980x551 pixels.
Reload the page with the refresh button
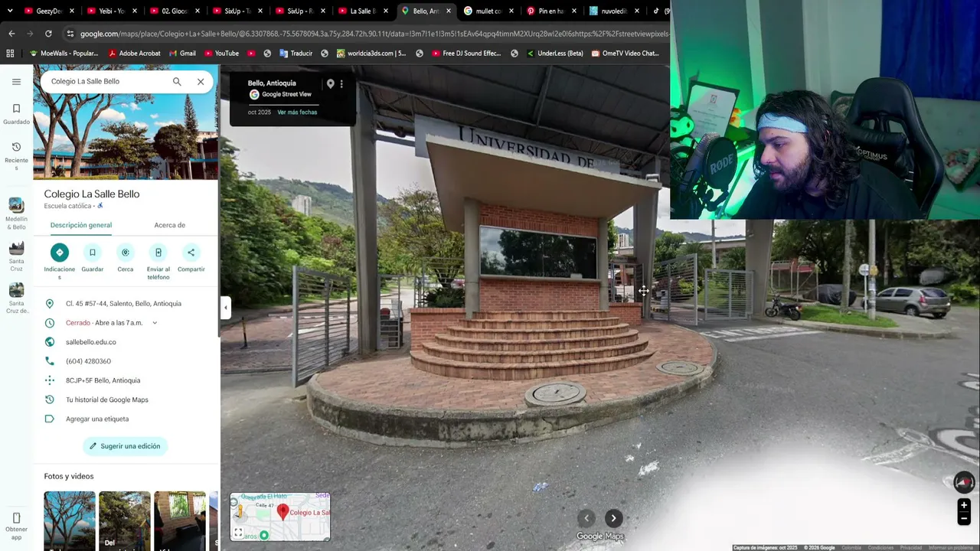click(x=48, y=34)
